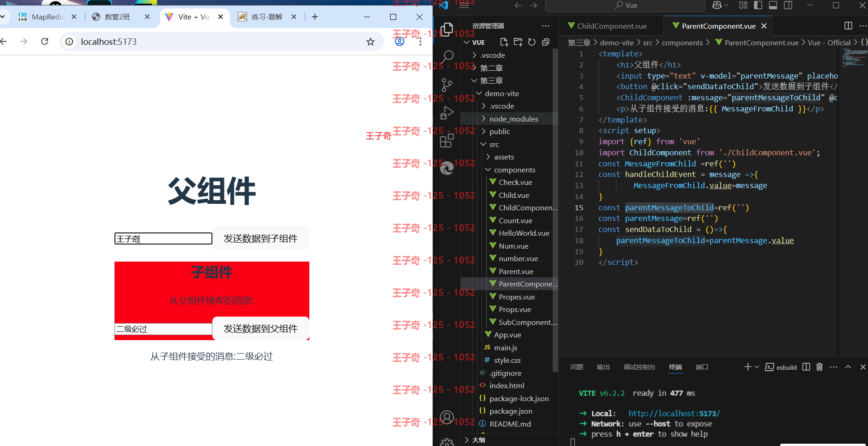Switch to 端口 panel tab
The image size is (868, 446).
point(702,367)
